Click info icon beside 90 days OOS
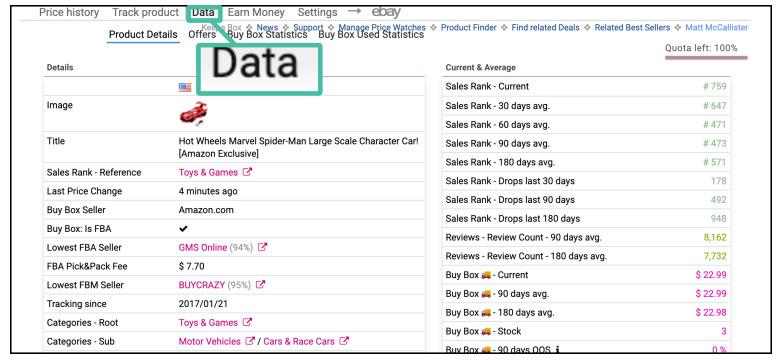The height and width of the screenshot is (360, 778). (x=558, y=350)
